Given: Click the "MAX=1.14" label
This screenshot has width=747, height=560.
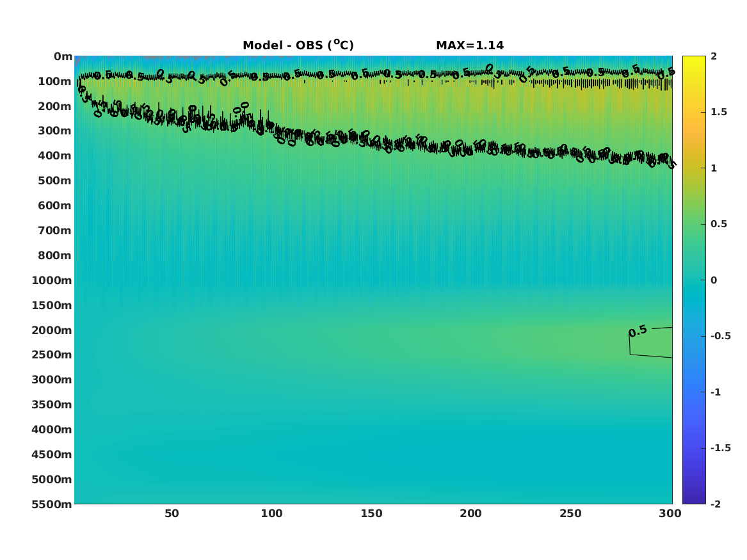Looking at the screenshot, I should click(470, 45).
